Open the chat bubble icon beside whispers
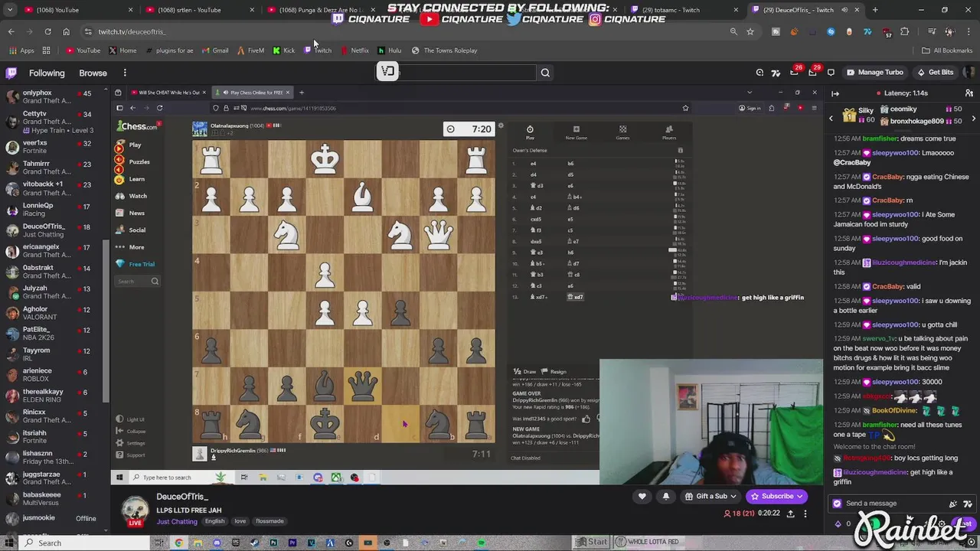This screenshot has height=551, width=980. (x=831, y=72)
